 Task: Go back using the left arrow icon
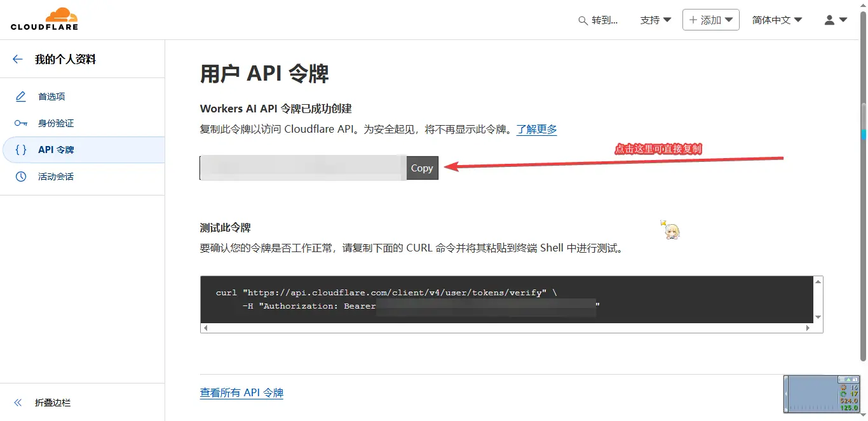pos(18,59)
